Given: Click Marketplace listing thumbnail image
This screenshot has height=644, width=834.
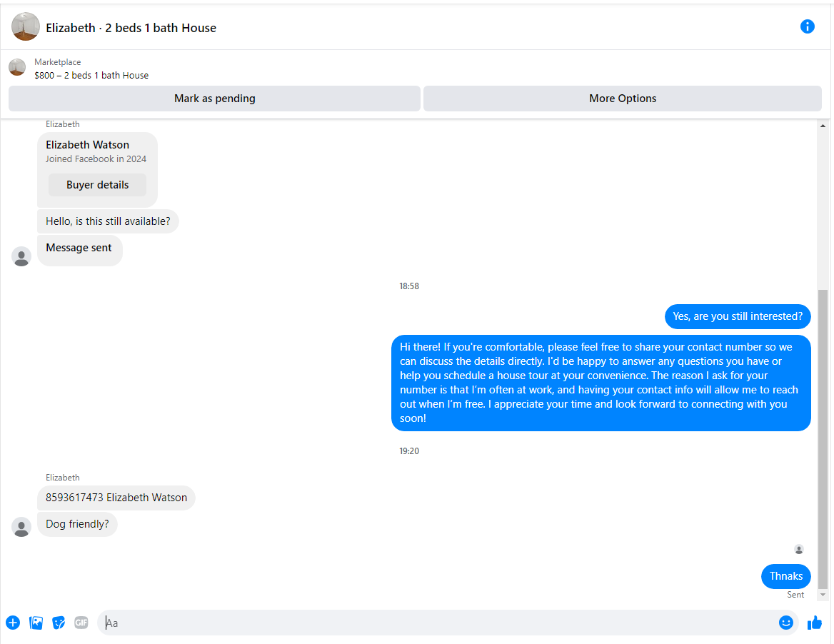Looking at the screenshot, I should [17, 68].
